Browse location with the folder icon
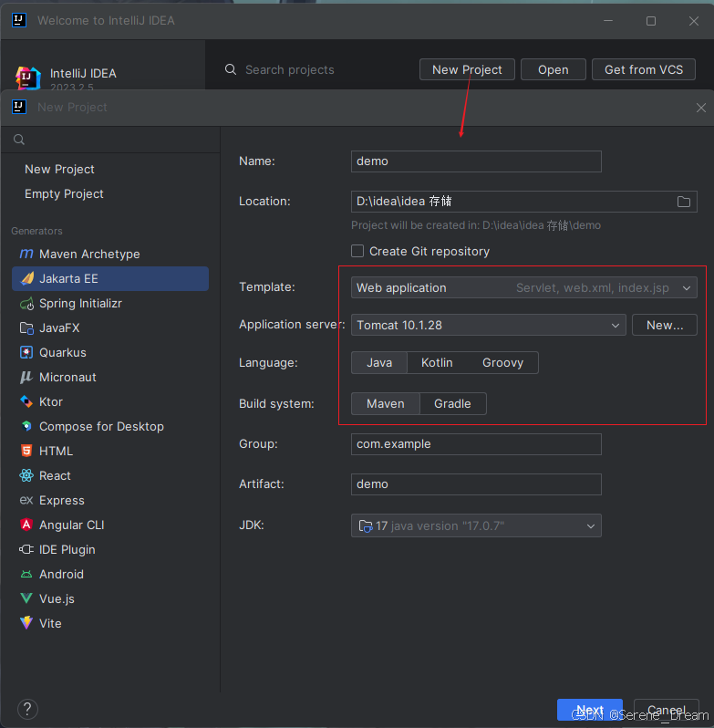 coord(683,202)
